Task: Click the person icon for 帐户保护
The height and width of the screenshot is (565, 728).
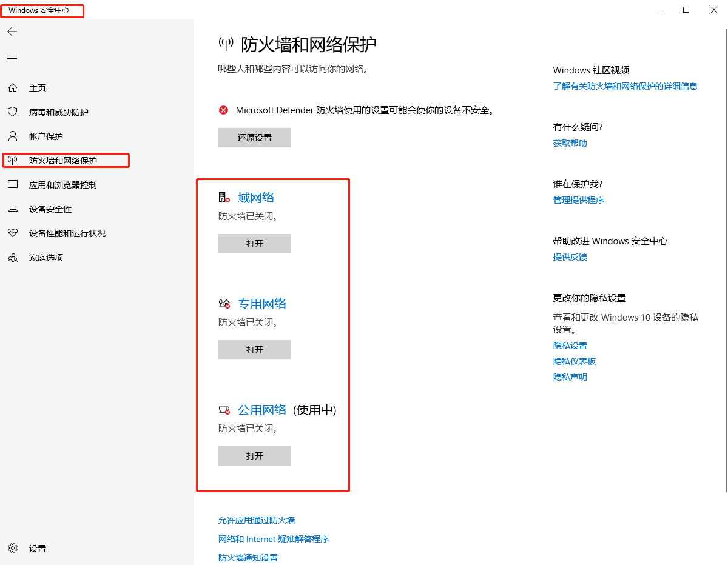Action: pos(13,136)
